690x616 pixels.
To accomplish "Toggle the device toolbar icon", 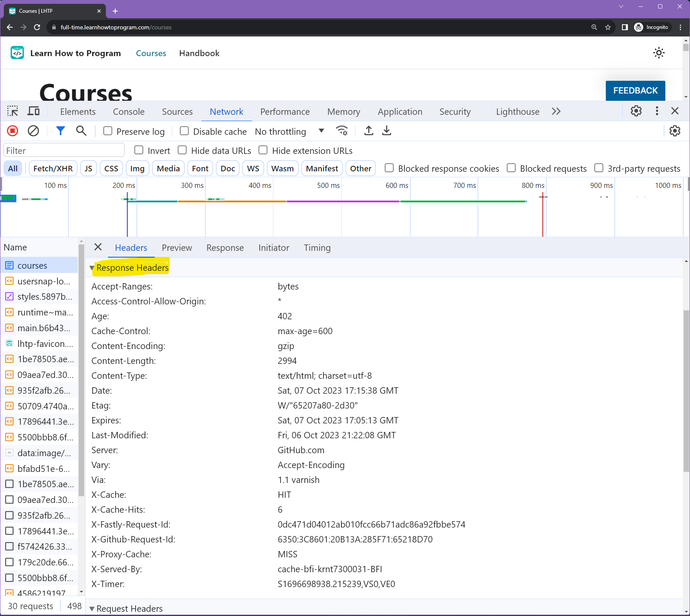I will click(34, 111).
